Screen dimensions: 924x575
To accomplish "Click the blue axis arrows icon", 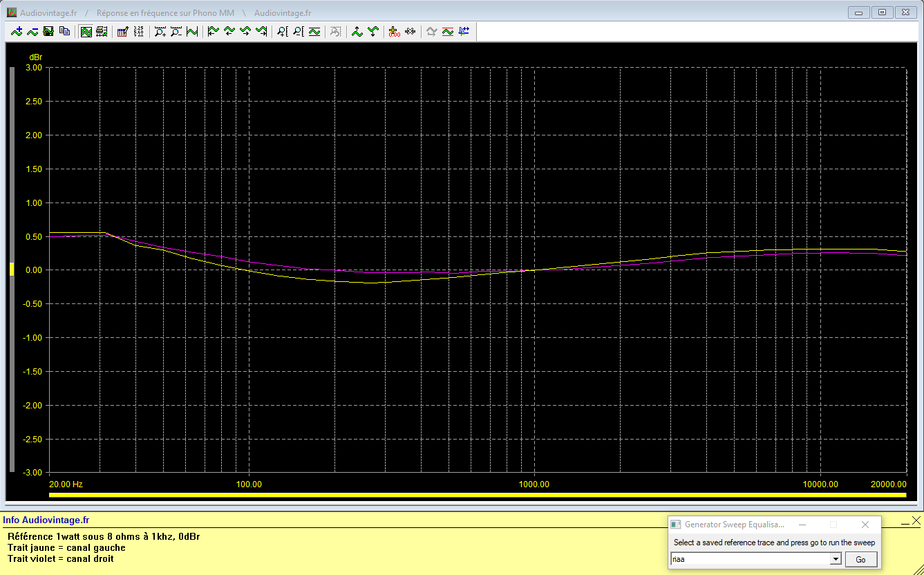I will tap(463, 31).
